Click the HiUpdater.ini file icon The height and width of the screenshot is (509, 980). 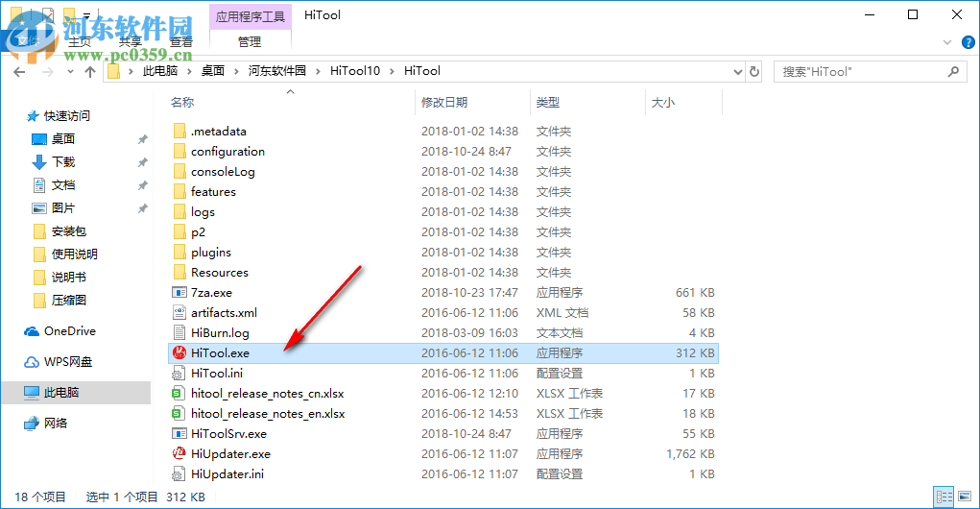179,474
